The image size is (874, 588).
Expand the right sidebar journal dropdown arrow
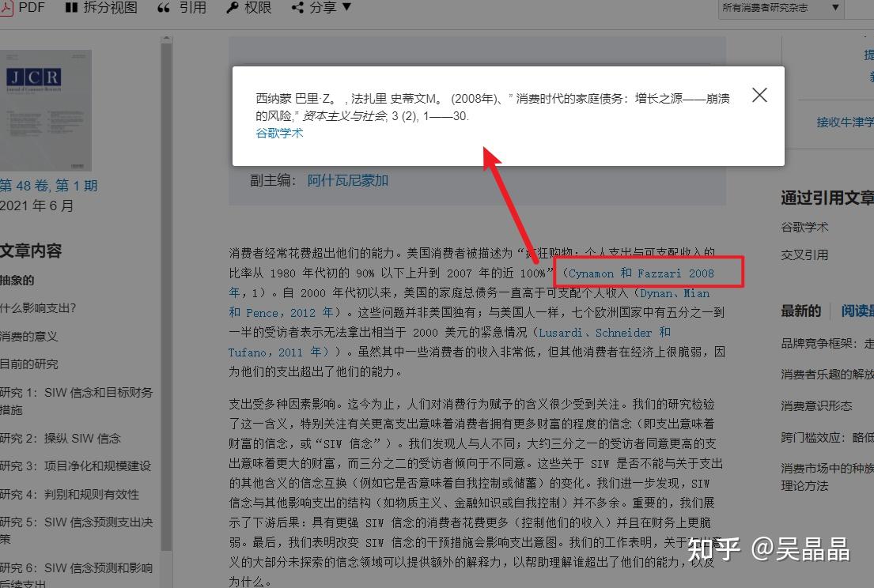[x=836, y=7]
